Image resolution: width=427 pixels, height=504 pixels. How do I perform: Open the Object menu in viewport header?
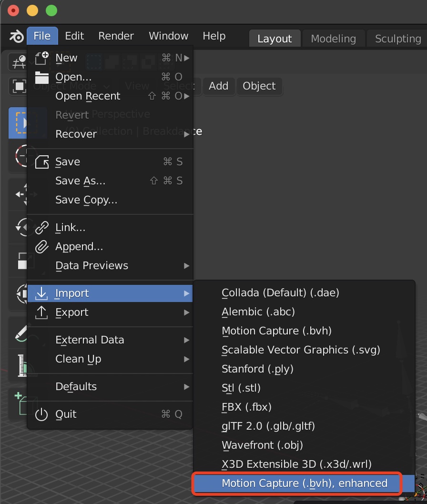[259, 86]
